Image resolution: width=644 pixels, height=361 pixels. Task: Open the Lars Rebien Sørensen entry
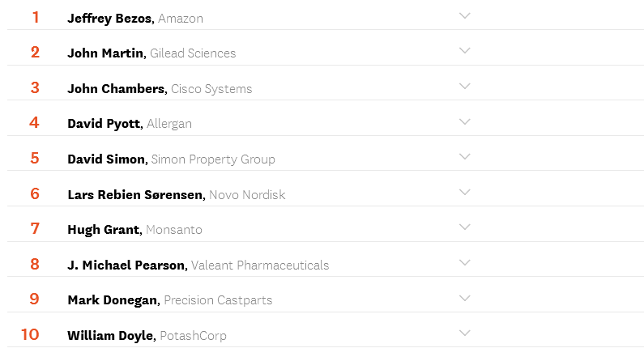tap(135, 195)
